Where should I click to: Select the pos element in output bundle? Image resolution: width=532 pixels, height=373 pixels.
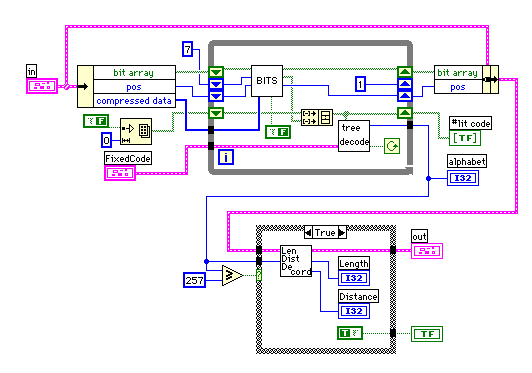click(x=458, y=87)
